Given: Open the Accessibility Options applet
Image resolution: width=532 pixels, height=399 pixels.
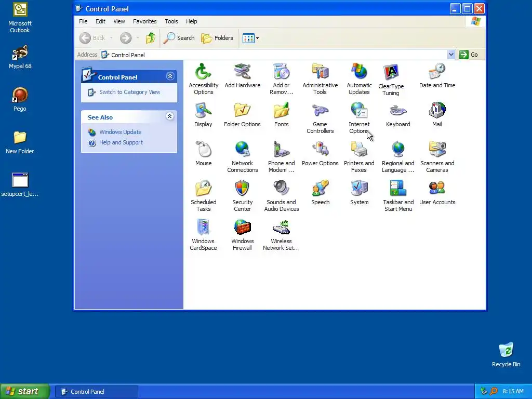Looking at the screenshot, I should click(203, 79).
